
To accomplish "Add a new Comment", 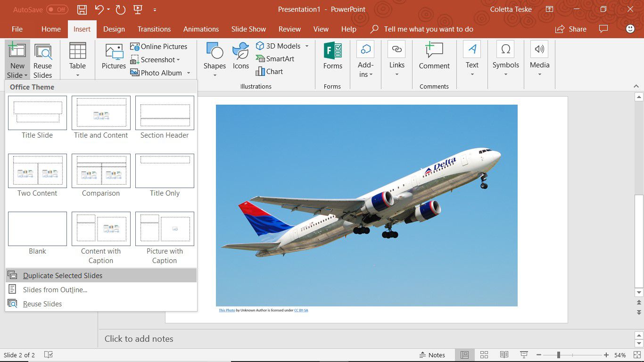I will (x=434, y=57).
